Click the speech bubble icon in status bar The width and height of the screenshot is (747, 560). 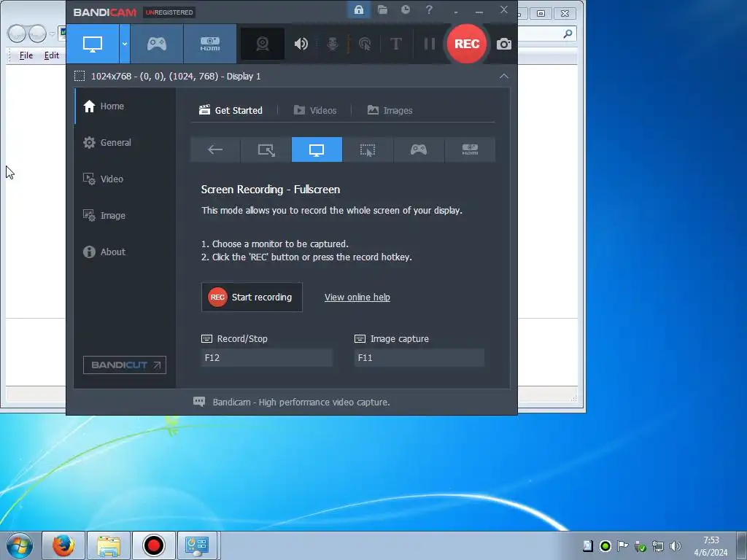click(x=199, y=402)
